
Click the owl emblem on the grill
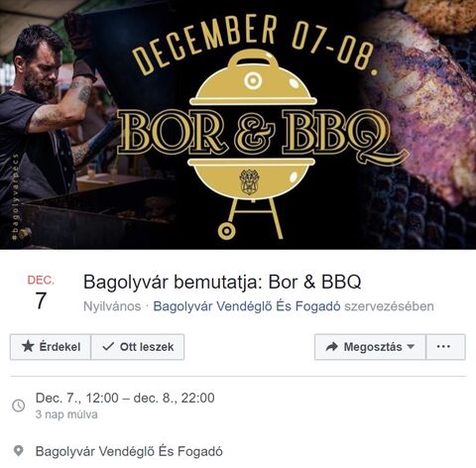tap(250, 181)
